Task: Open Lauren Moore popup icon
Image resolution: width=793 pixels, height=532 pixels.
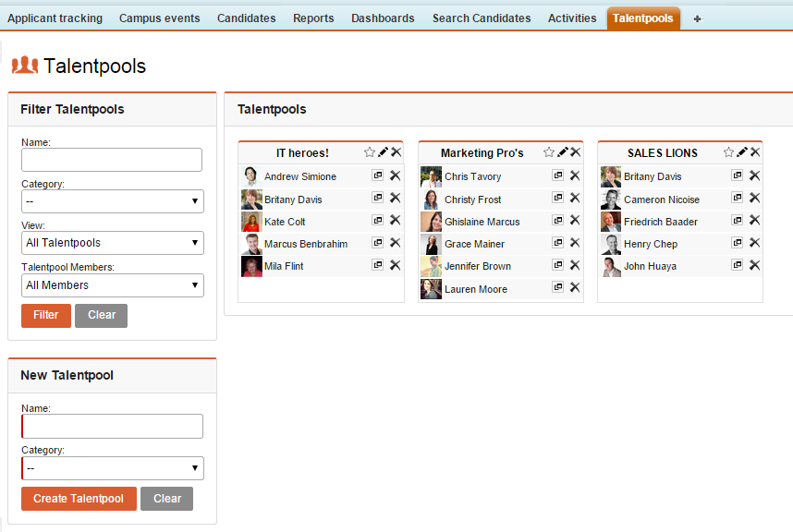Action: click(558, 287)
